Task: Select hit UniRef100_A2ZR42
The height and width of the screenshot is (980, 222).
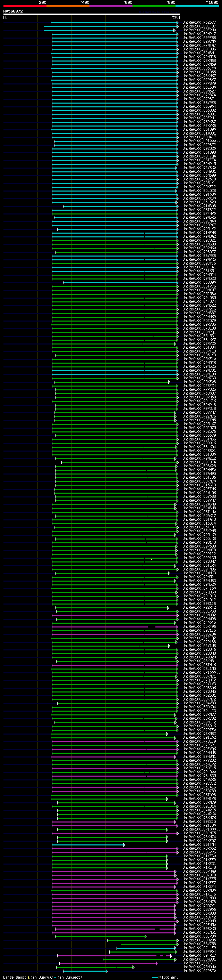Action: pyautogui.click(x=199, y=608)
